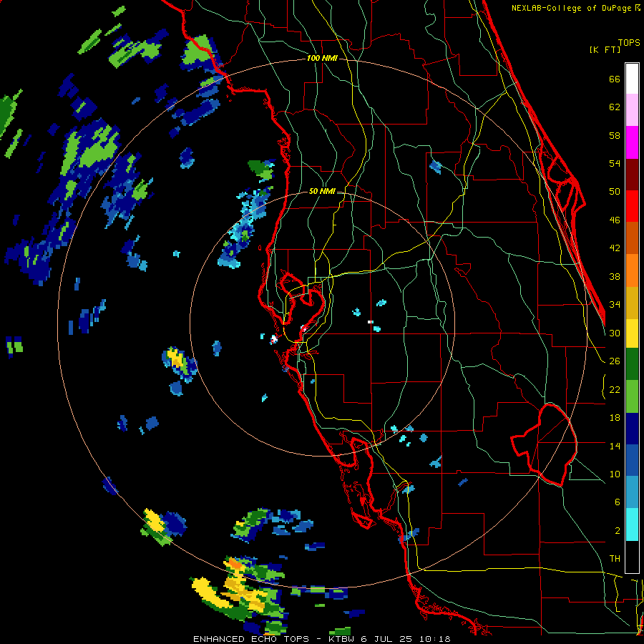
Task: Pick the cyan legend swatch
Action: point(632,525)
